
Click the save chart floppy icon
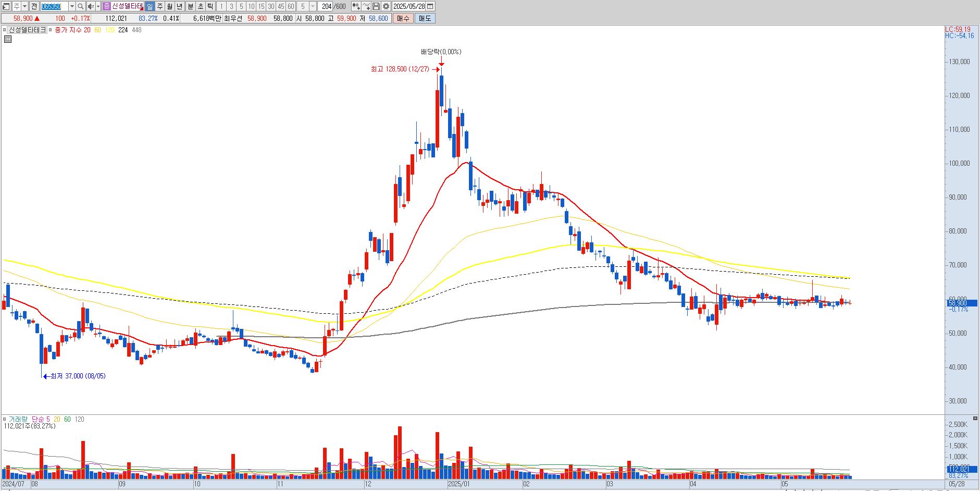[x=376, y=6]
